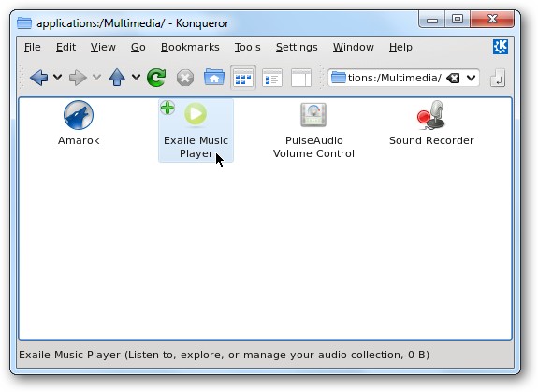The width and height of the screenshot is (538, 392).
Task: Click the folder icon inside location bar
Action: point(339,78)
